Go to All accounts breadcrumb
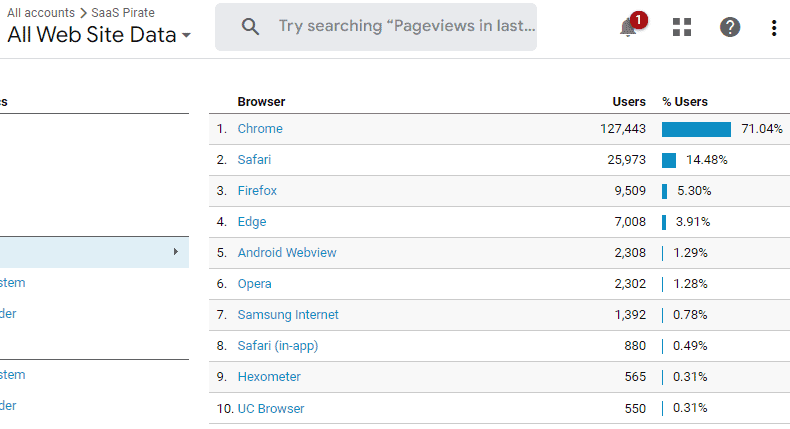Image resolution: width=790 pixels, height=429 pixels. [x=41, y=13]
